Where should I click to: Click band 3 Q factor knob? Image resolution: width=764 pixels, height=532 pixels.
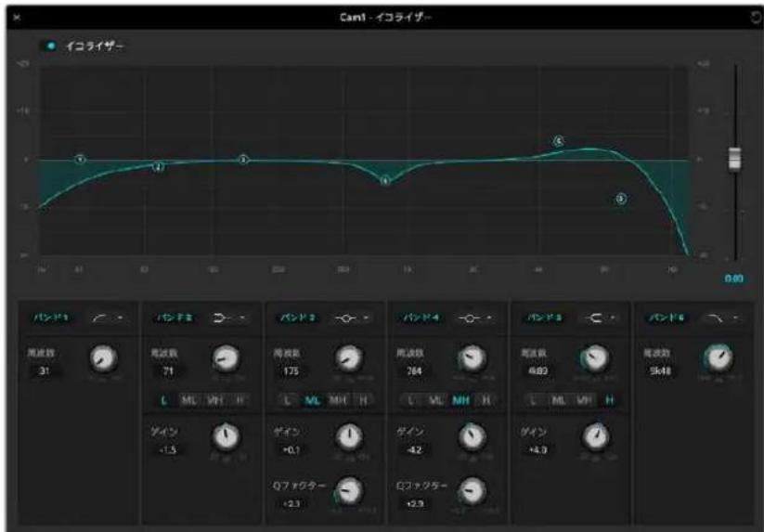point(349,490)
